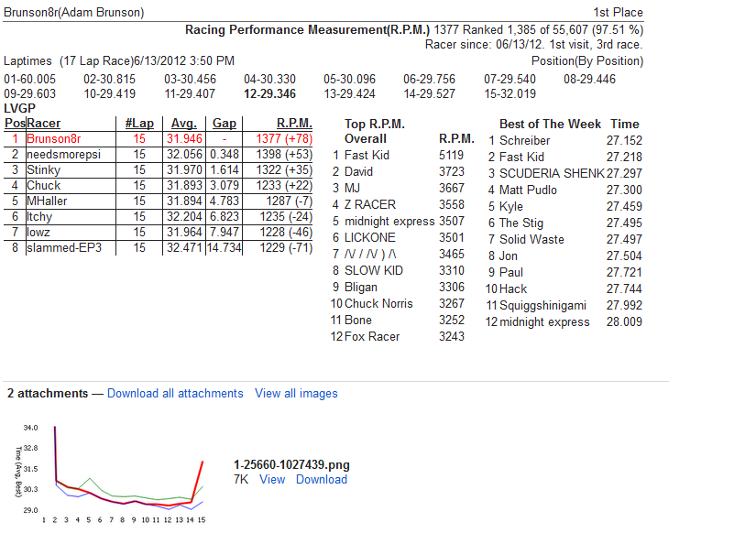Select Stinky racer row in table
Screen dimensions: 756x544
[159, 170]
